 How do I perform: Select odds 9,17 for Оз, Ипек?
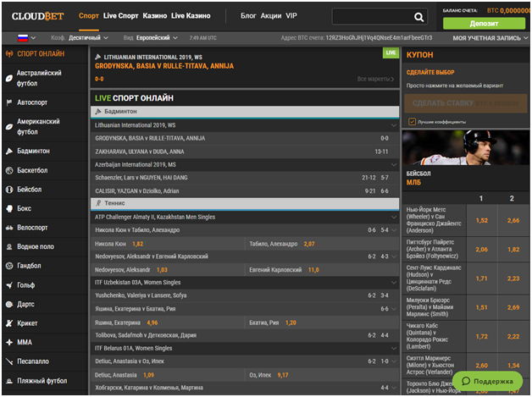pyautogui.click(x=283, y=375)
